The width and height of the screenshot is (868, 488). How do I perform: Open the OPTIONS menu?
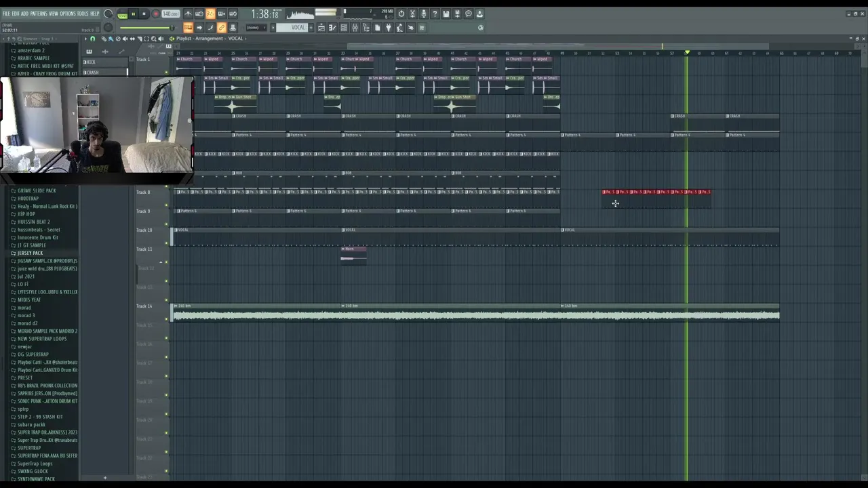(x=68, y=14)
